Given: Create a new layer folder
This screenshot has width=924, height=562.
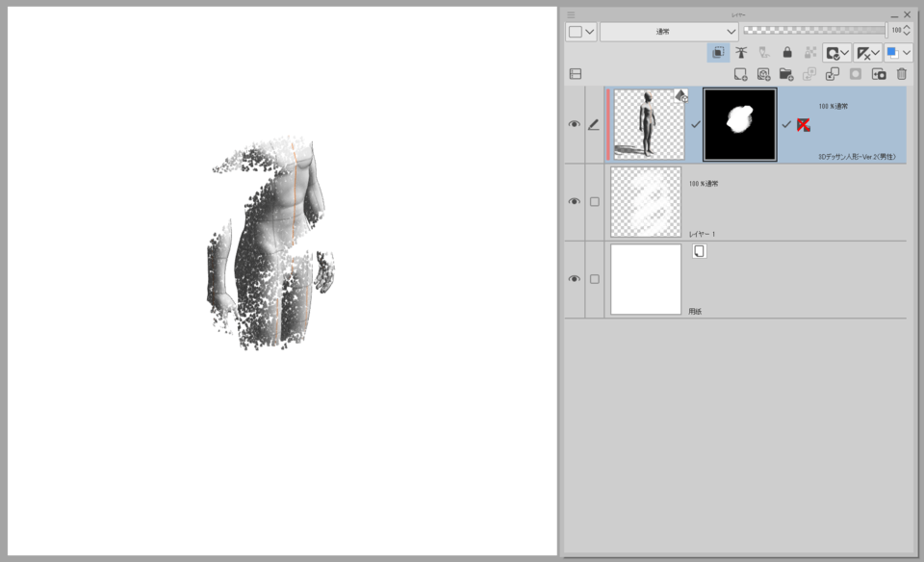Looking at the screenshot, I should 787,74.
